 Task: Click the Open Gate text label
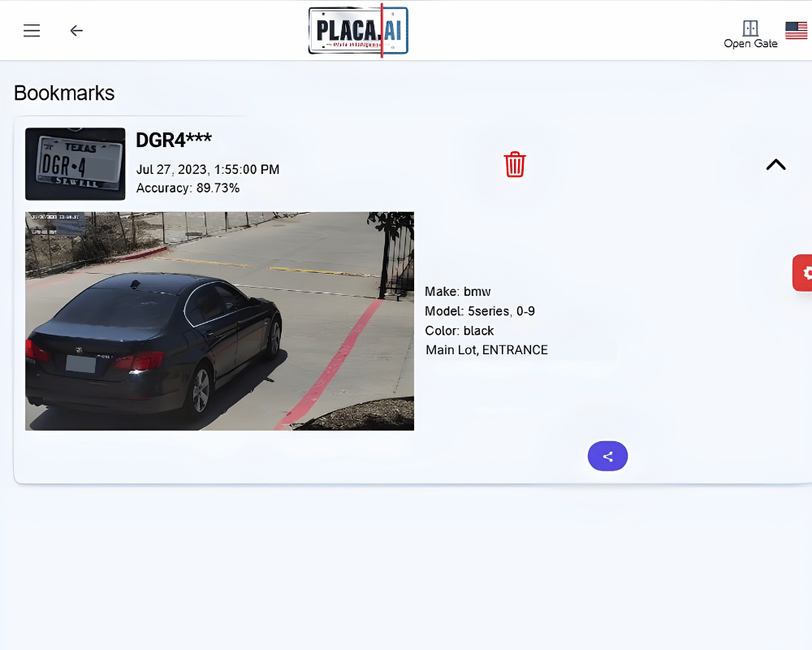coord(750,44)
